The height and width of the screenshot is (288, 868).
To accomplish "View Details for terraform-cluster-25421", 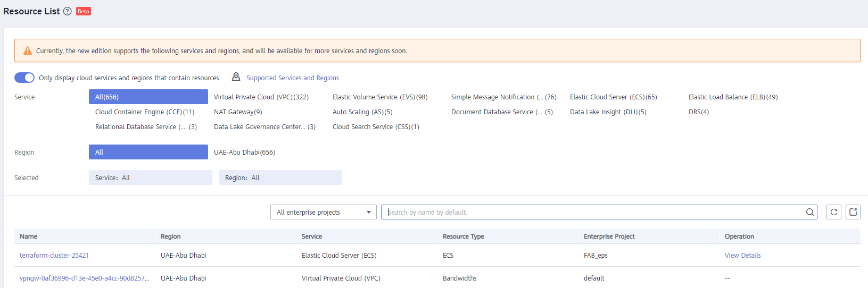I will (742, 255).
